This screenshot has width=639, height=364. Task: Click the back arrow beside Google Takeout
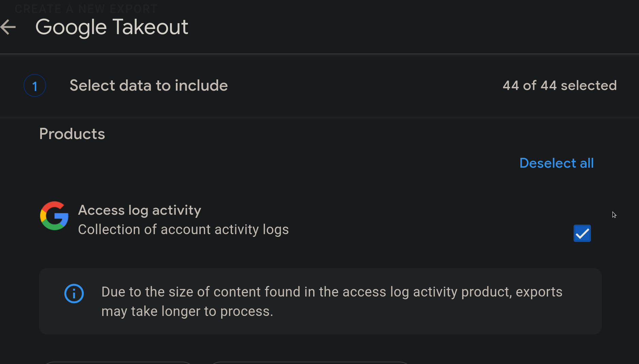tap(9, 27)
